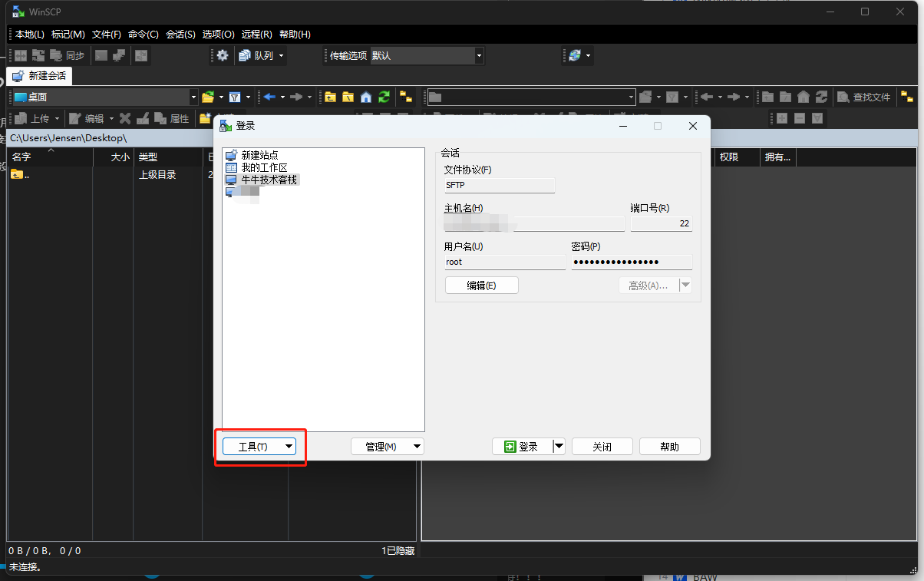
Task: Open the home directory via house icon
Action: coord(366,97)
